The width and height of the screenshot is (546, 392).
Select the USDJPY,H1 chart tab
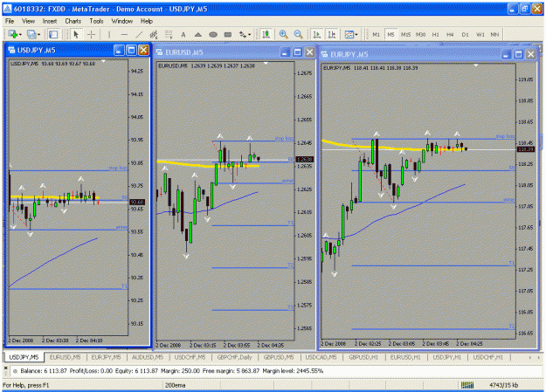point(447,357)
